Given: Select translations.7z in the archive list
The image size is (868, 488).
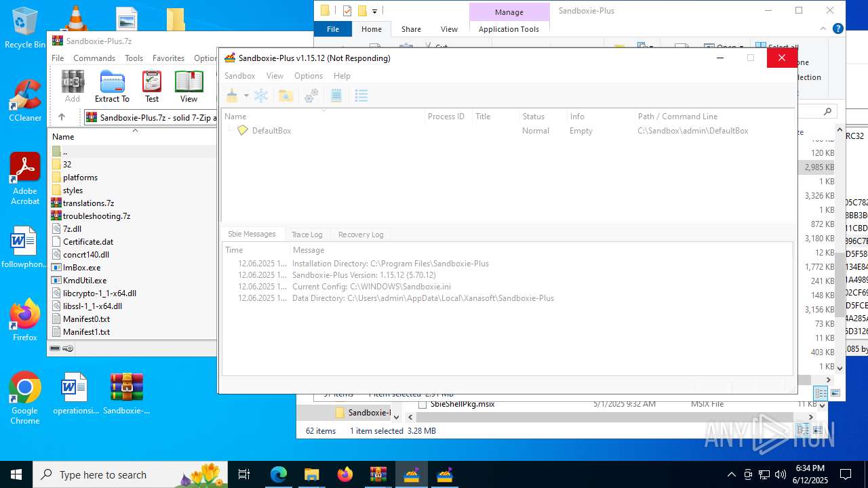Looking at the screenshot, I should tap(88, 203).
